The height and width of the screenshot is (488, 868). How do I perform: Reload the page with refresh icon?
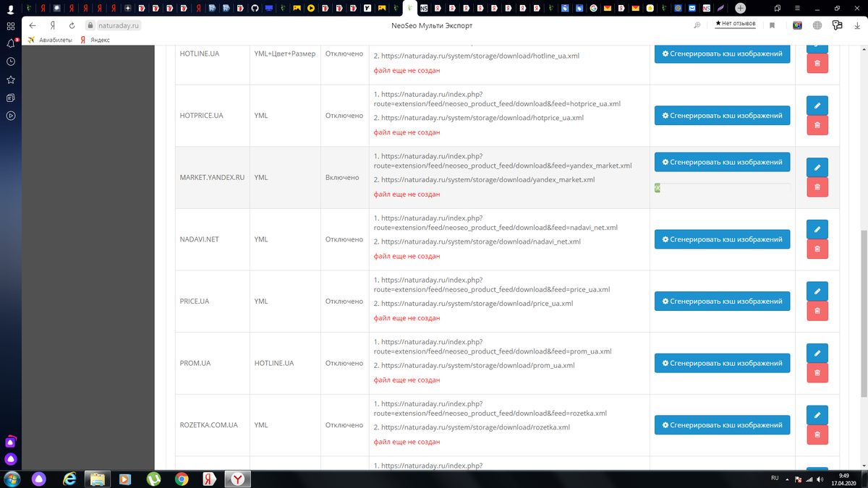pos(72,25)
